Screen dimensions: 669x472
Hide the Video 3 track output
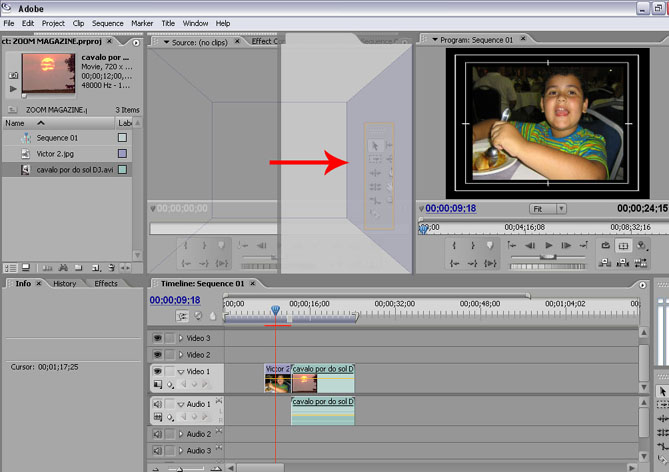(157, 338)
